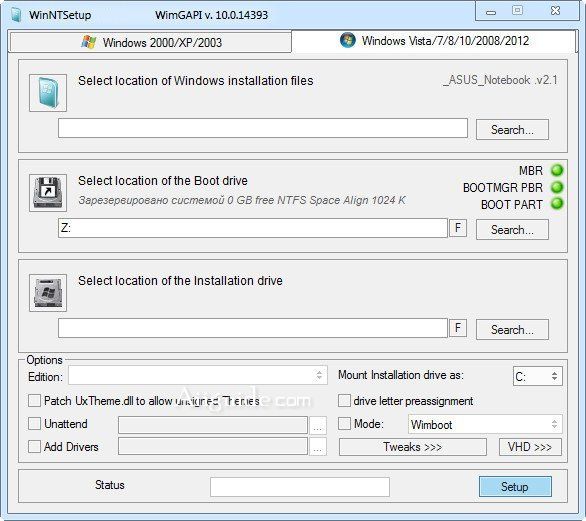Click the F button beside the Boot drive field
This screenshot has width=586, height=521.
[x=458, y=228]
